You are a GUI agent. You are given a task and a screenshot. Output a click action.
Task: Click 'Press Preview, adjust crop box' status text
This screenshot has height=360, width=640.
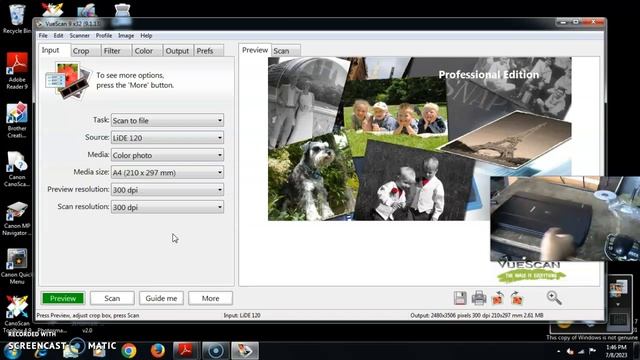(88, 316)
